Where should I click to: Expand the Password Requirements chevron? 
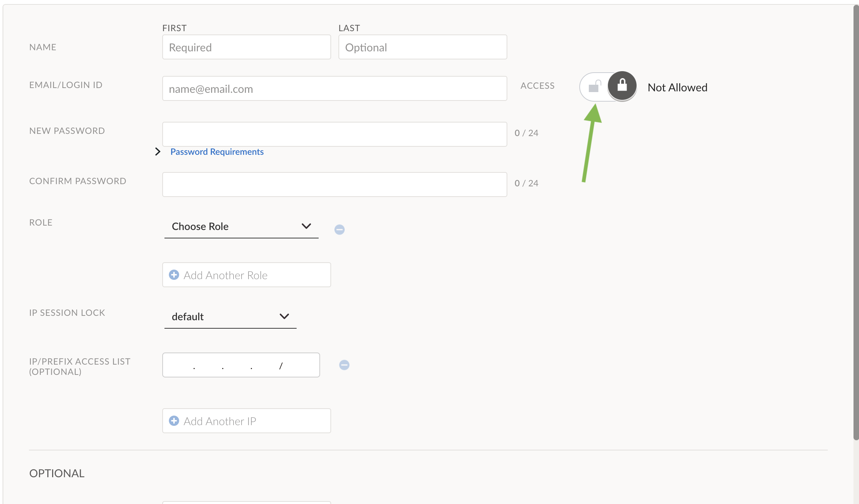pos(158,151)
